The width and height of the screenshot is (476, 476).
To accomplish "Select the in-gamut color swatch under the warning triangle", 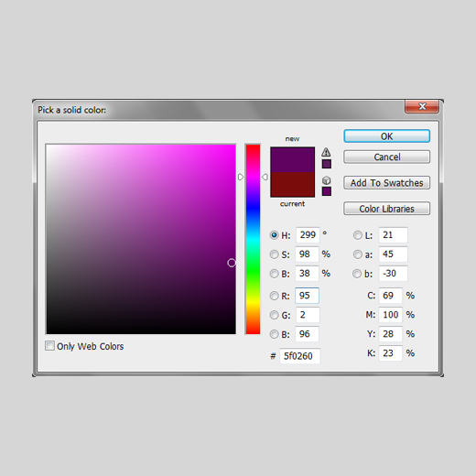I will click(327, 164).
